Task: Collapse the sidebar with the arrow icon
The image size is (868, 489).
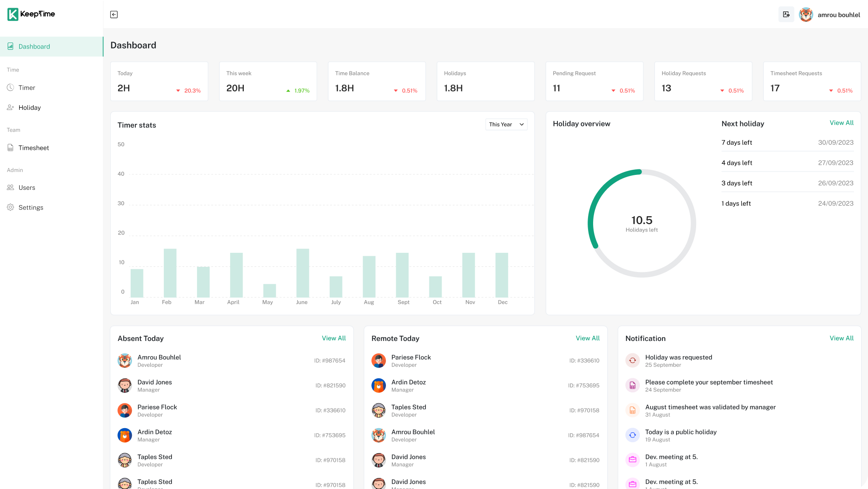Action: tap(114, 14)
